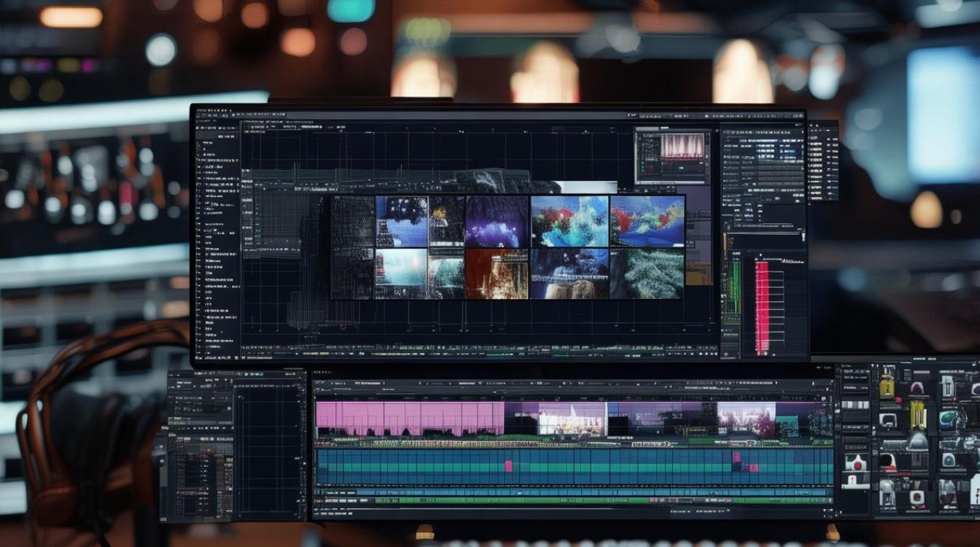Screen dimensions: 980x547
Task: Select the long pink clip in the timeline
Action: (x=410, y=419)
